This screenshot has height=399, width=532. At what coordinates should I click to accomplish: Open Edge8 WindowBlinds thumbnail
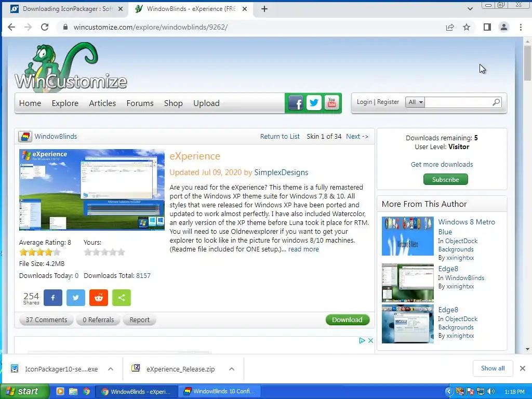[x=407, y=283]
